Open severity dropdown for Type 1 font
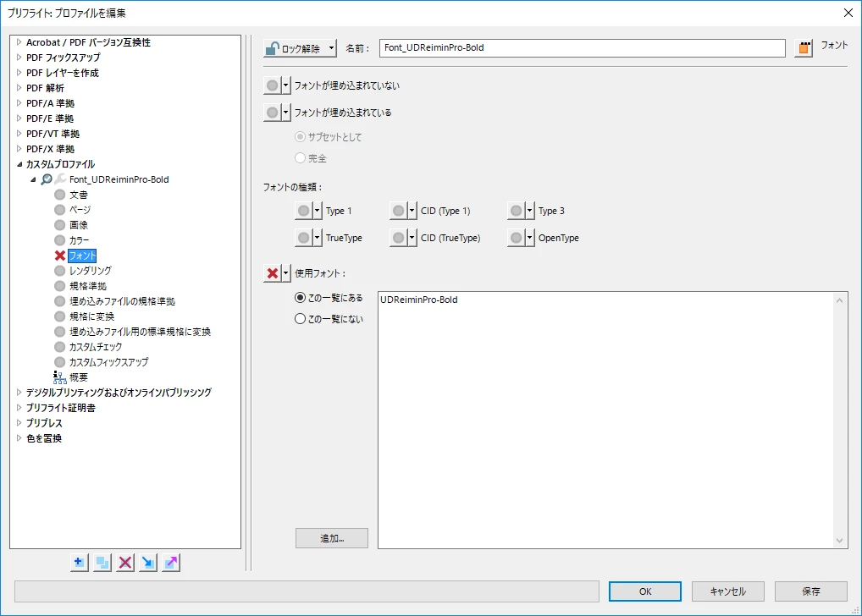This screenshot has width=862, height=616. click(x=317, y=211)
